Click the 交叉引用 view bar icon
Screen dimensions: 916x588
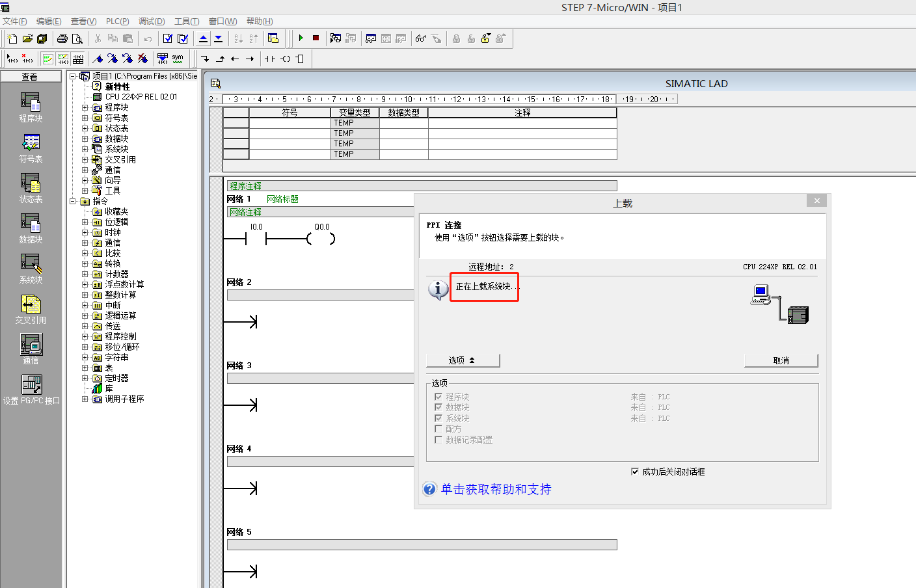point(31,309)
